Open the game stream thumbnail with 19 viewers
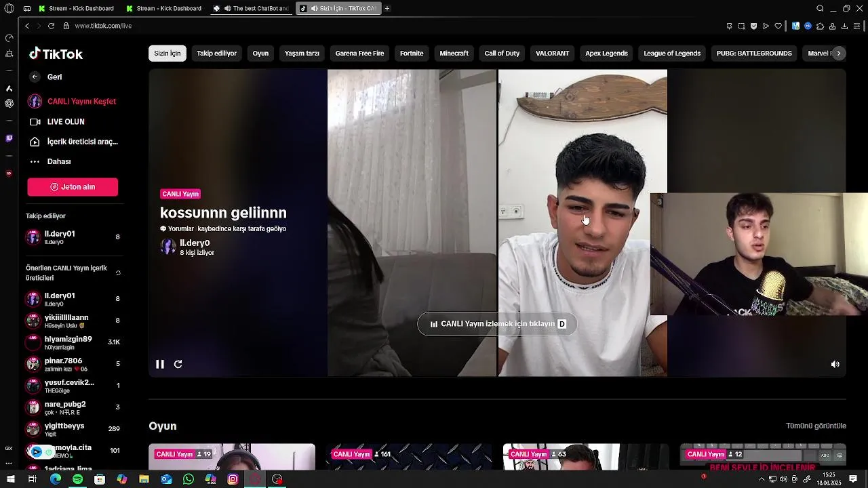The width and height of the screenshot is (868, 488). click(232, 457)
